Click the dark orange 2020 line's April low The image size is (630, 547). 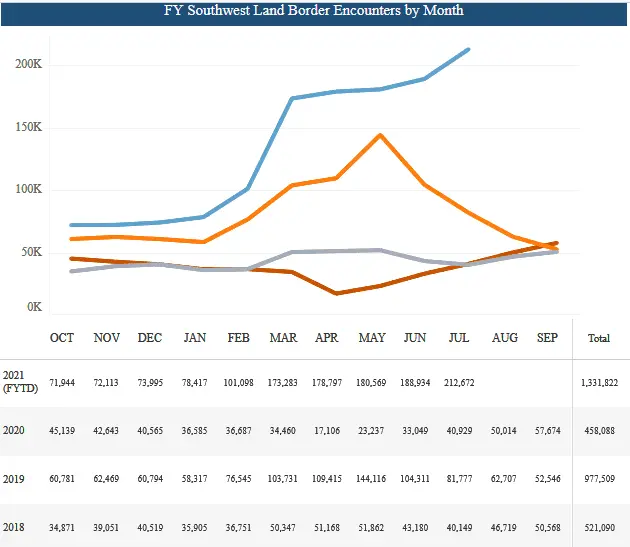[337, 293]
